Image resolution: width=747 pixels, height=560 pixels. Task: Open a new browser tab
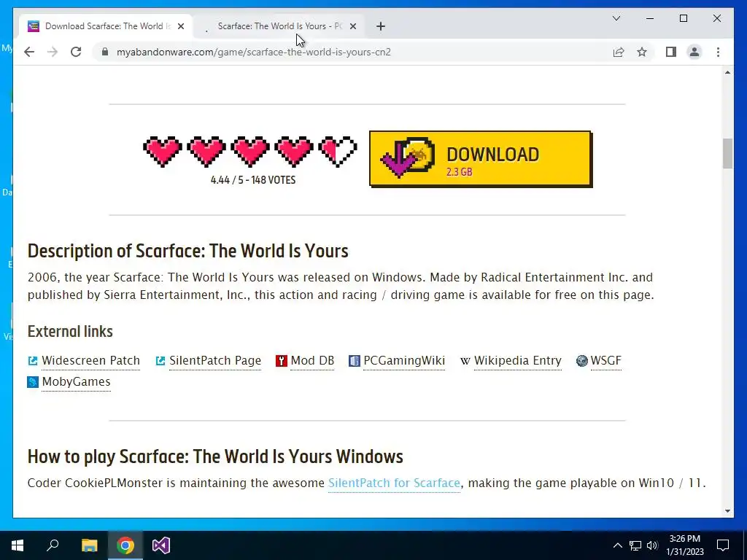click(380, 26)
